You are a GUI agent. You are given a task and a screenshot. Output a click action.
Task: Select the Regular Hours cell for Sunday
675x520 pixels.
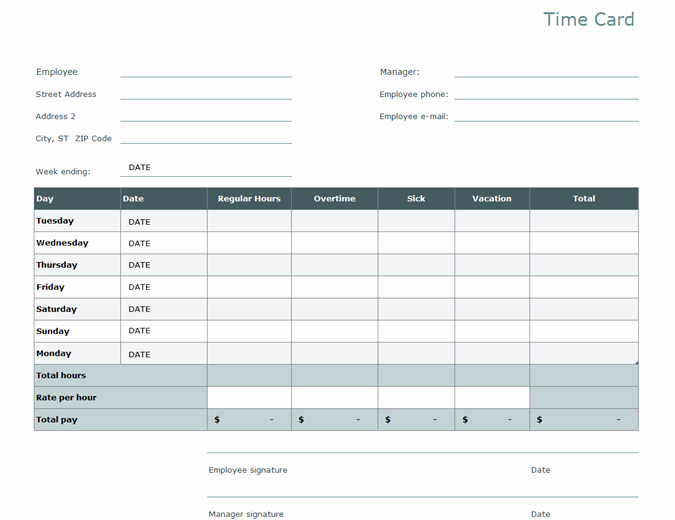coord(249,331)
